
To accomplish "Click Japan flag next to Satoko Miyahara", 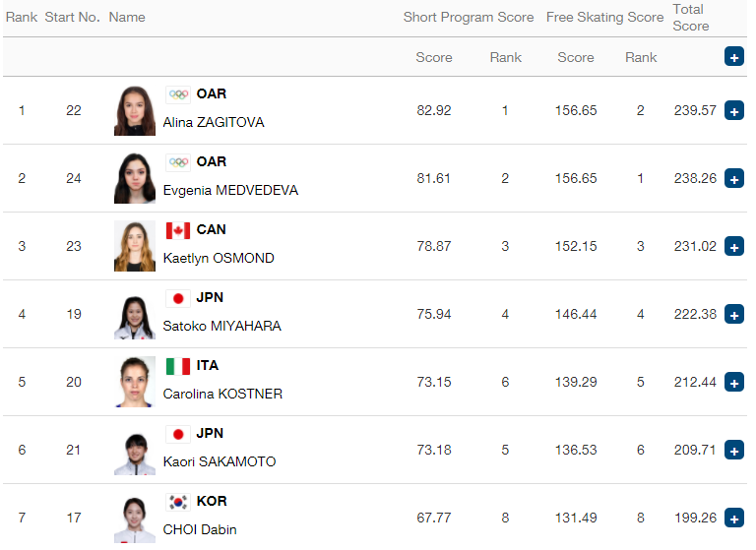I will 178,298.
